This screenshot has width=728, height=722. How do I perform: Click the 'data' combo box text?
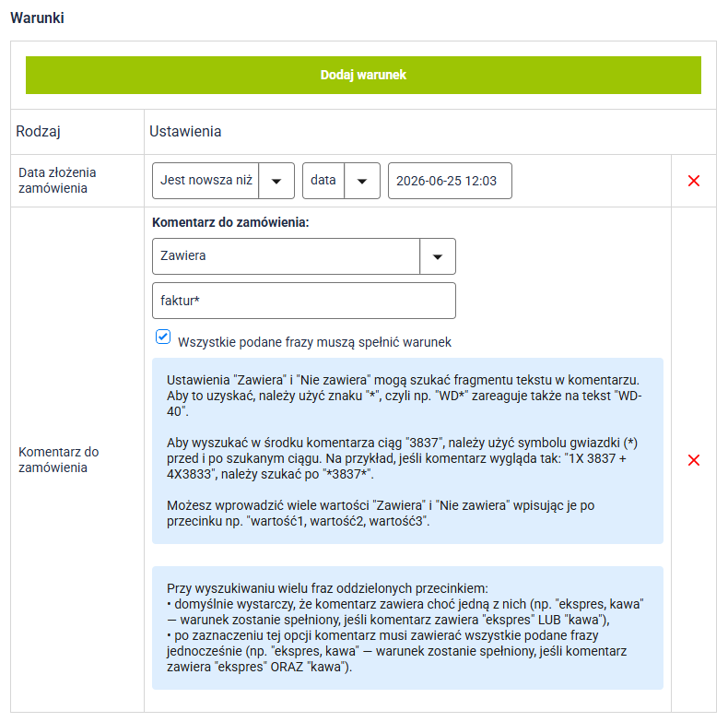click(x=323, y=181)
